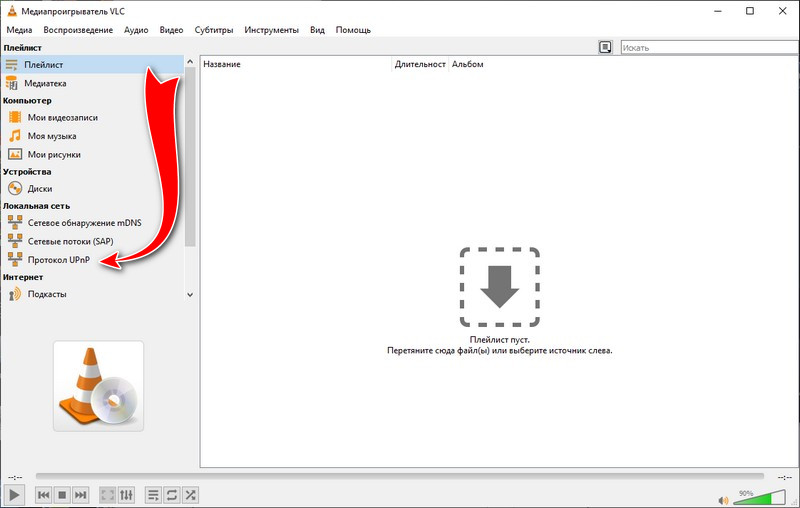Image resolution: width=800 pixels, height=508 pixels.
Task: Toggle fullscreen video button
Action: (x=108, y=495)
